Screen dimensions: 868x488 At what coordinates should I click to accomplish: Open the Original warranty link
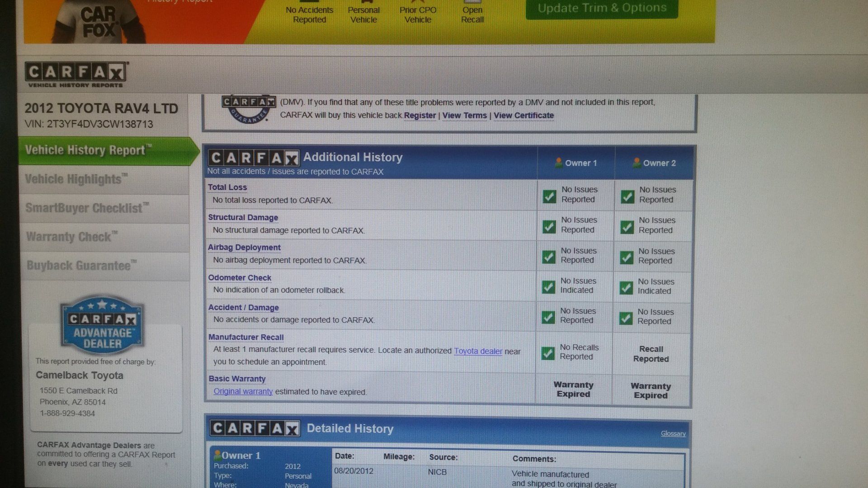[243, 392]
